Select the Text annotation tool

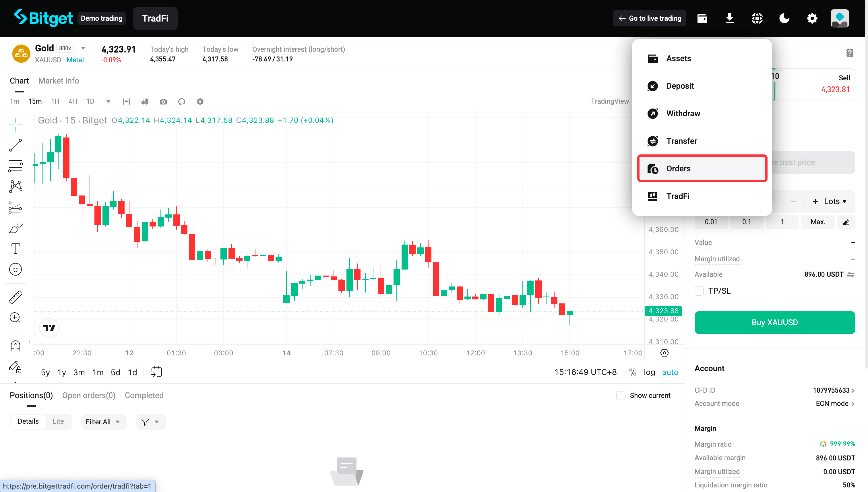[15, 249]
